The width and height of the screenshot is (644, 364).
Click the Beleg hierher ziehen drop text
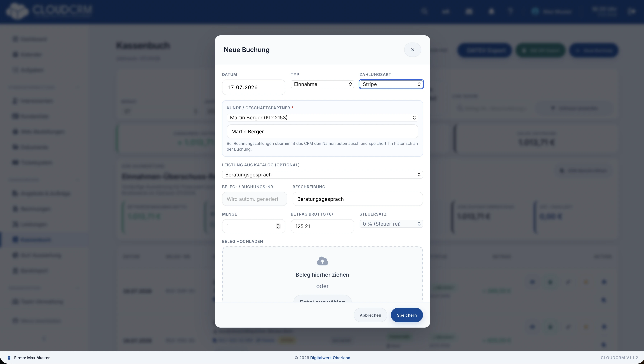pyautogui.click(x=322, y=275)
